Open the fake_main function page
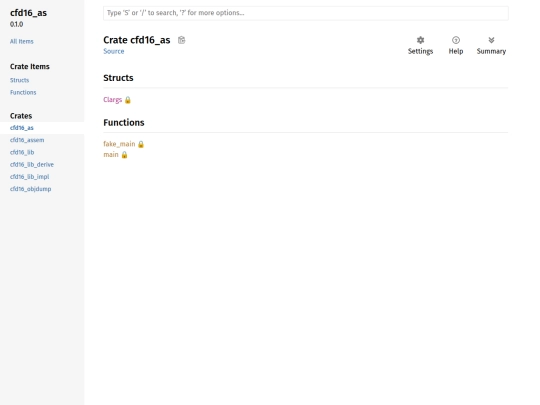The image size is (540, 405). click(x=119, y=144)
